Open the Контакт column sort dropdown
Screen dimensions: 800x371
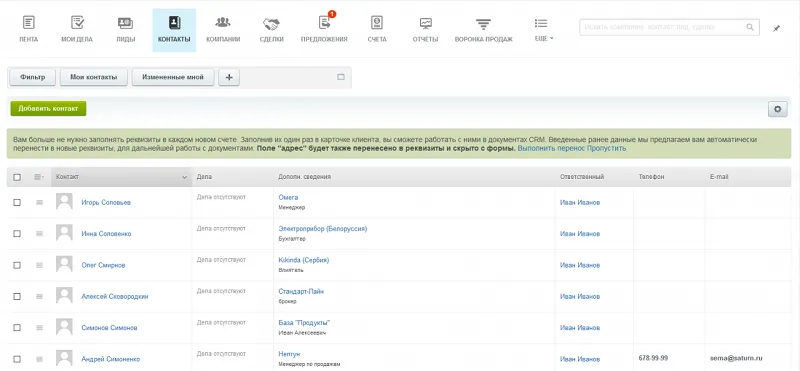click(184, 177)
